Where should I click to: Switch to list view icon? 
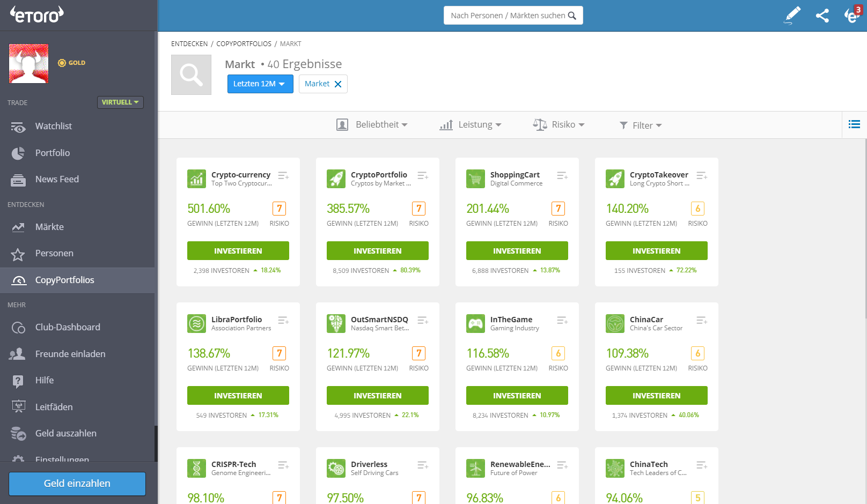(854, 124)
